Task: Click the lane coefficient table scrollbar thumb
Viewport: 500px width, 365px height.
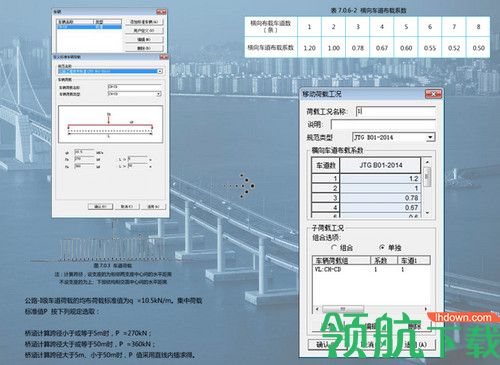Action: click(x=427, y=177)
